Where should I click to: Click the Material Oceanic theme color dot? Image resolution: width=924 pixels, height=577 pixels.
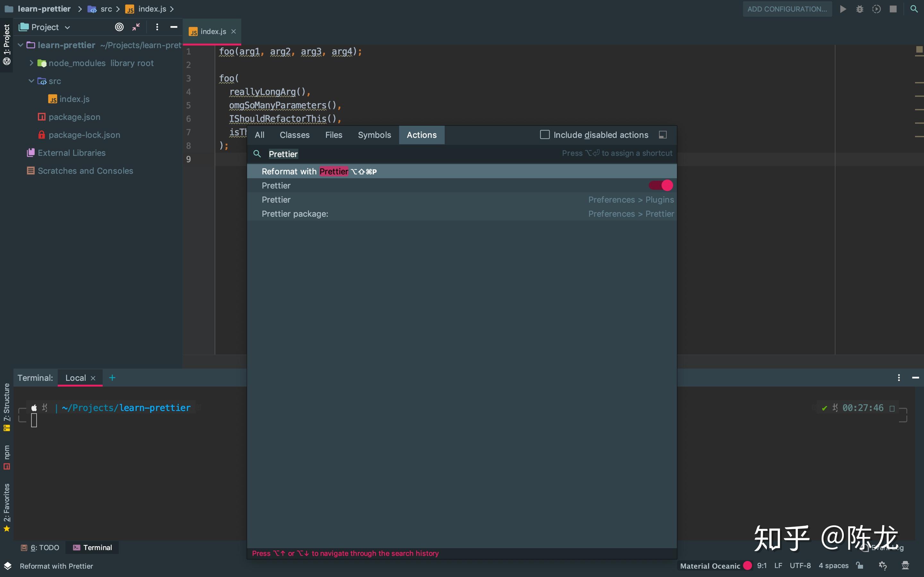(x=747, y=565)
